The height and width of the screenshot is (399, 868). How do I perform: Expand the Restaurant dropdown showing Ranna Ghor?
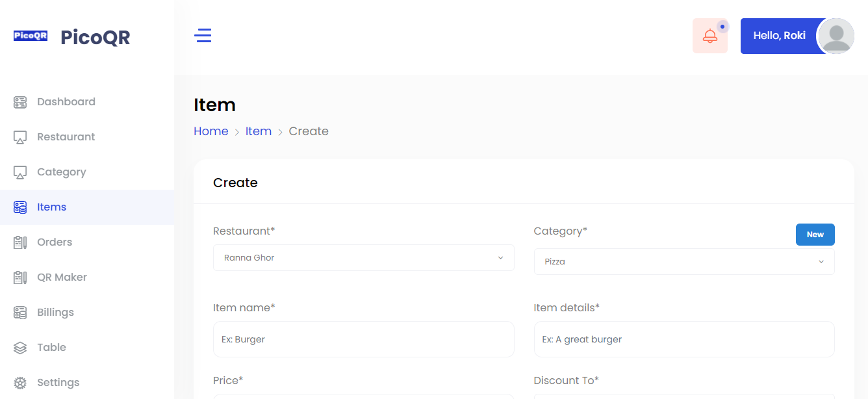click(363, 258)
